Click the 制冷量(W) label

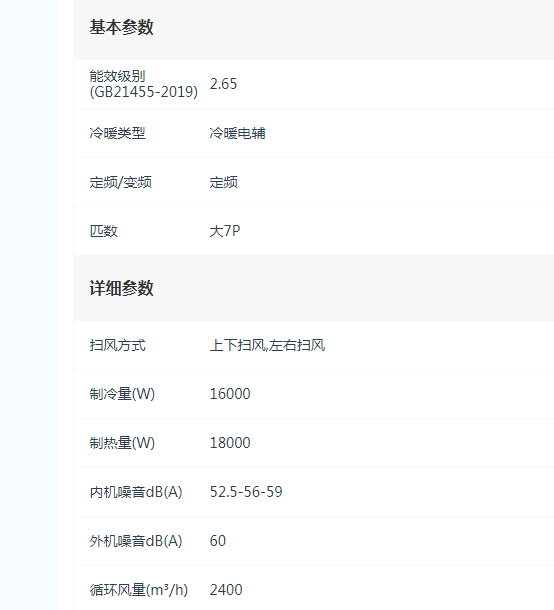click(x=122, y=394)
